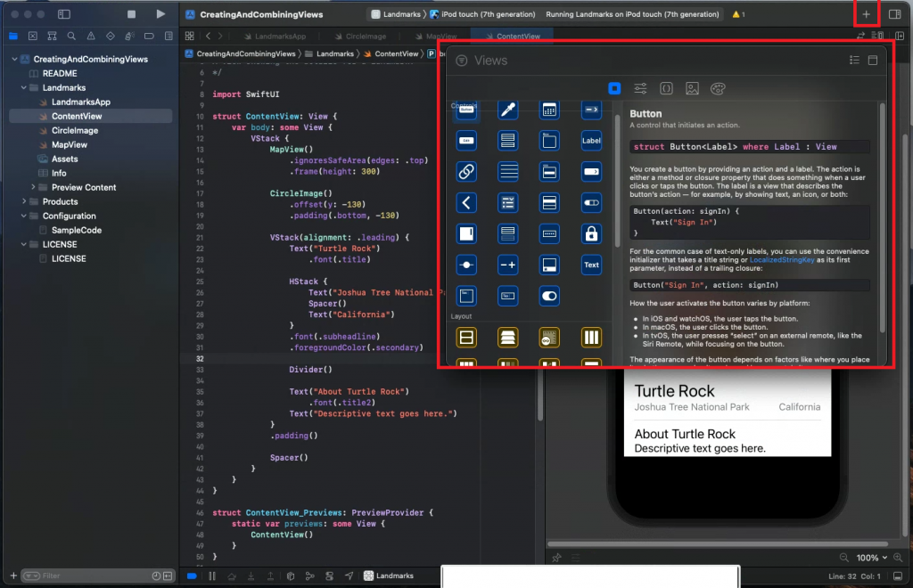Open the Image (Media) library tab

click(692, 88)
